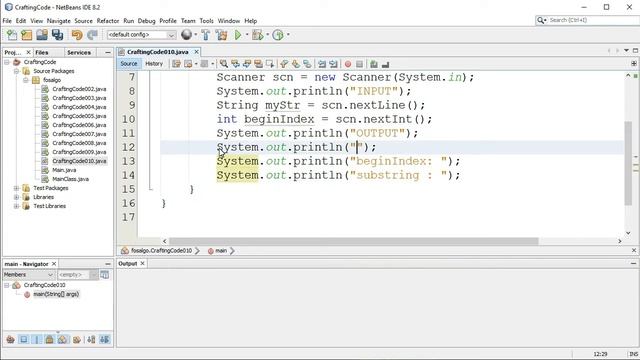The image size is (640, 360).
Task: Click Find Next Occurrence icon
Action: tap(247, 64)
